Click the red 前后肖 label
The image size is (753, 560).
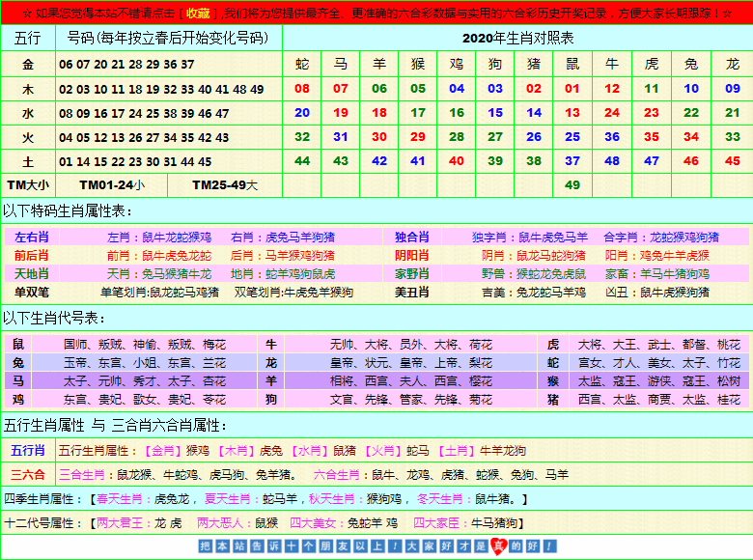point(32,255)
